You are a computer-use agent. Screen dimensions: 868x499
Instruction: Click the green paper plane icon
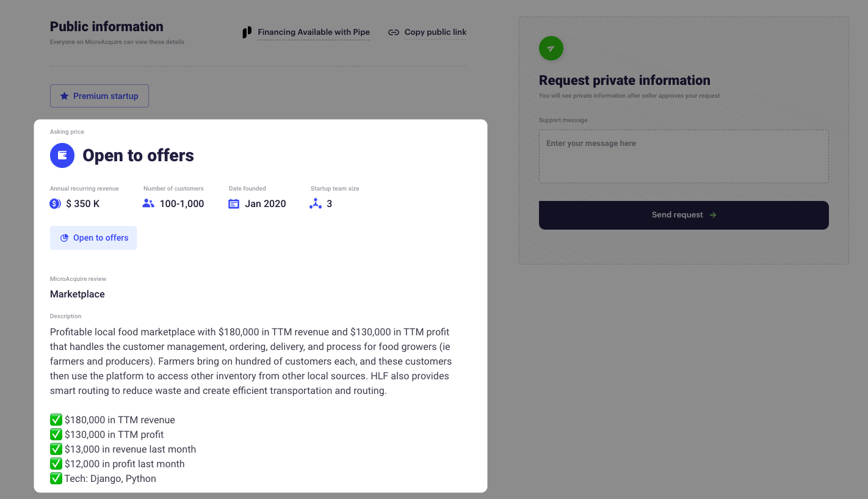551,48
